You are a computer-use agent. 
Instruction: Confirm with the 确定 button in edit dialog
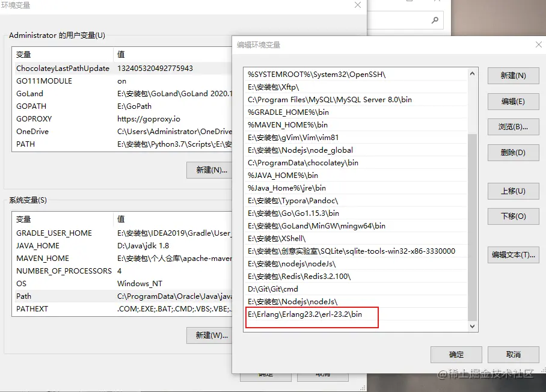point(456,354)
